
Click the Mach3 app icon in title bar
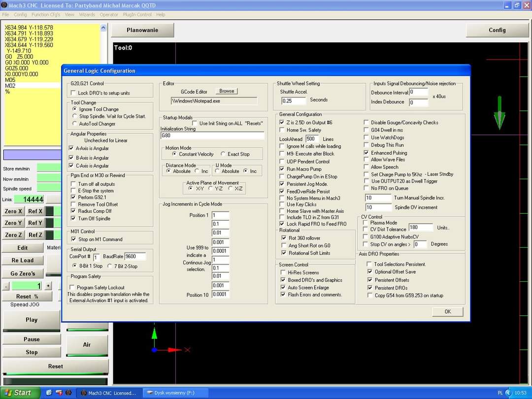coord(4,5)
